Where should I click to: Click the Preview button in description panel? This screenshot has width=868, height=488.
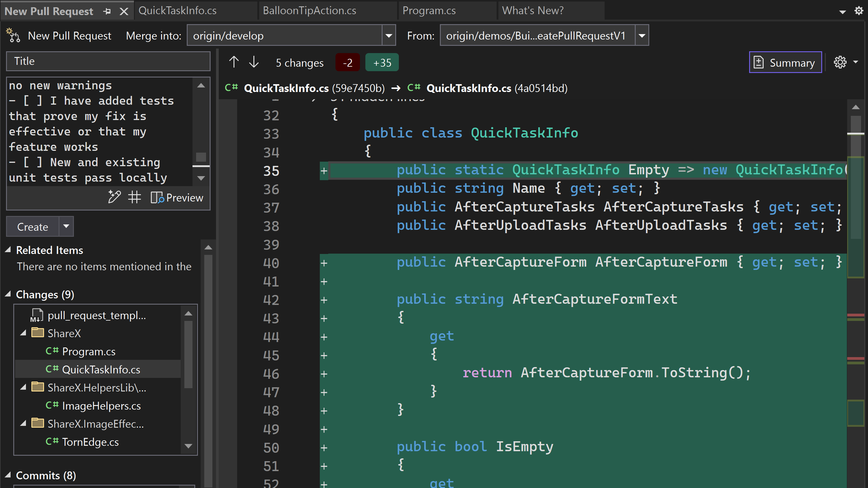177,198
